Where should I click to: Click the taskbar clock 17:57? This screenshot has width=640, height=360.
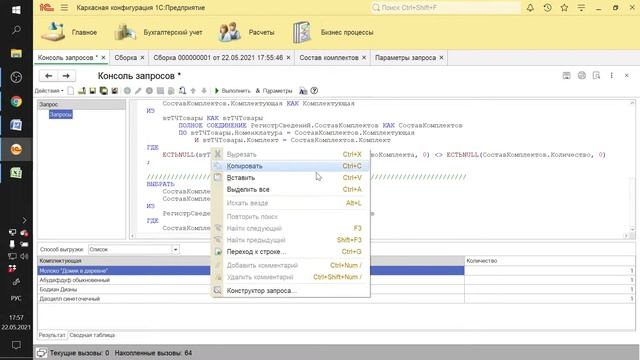point(16,317)
